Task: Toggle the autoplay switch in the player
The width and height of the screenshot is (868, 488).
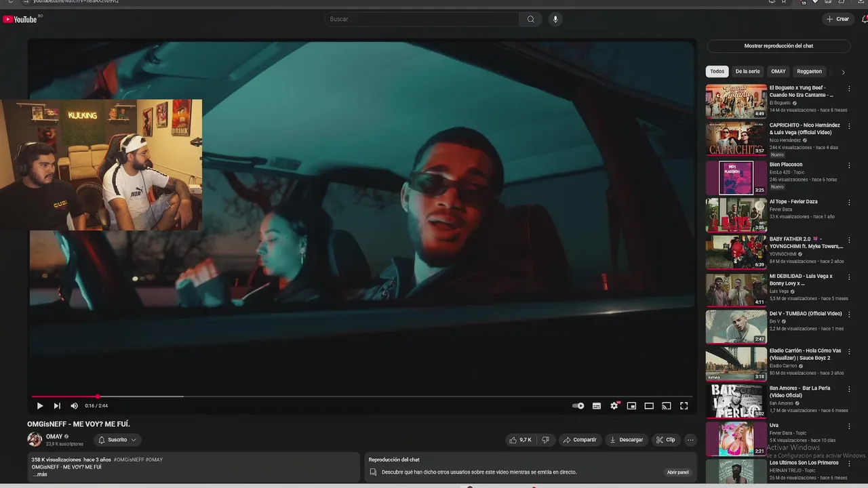Action: (578, 406)
